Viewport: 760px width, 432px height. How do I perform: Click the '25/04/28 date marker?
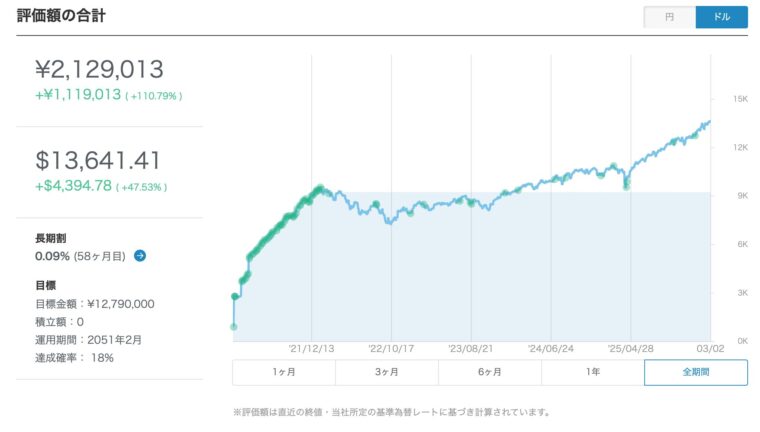[631, 349]
